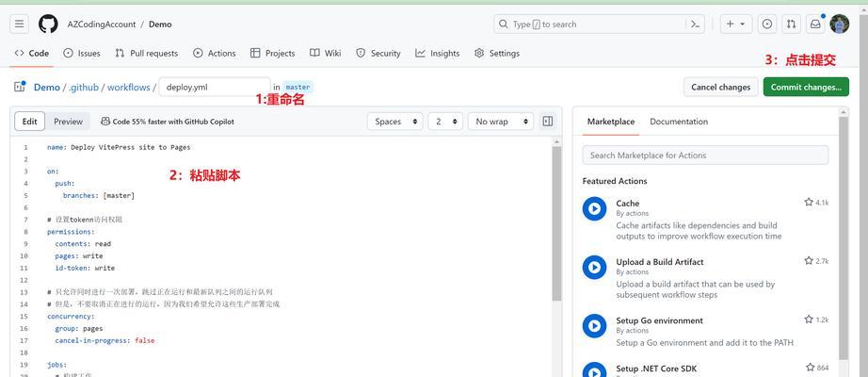The width and height of the screenshot is (868, 377).
Task: Switch to the Settings tab
Action: tap(497, 53)
